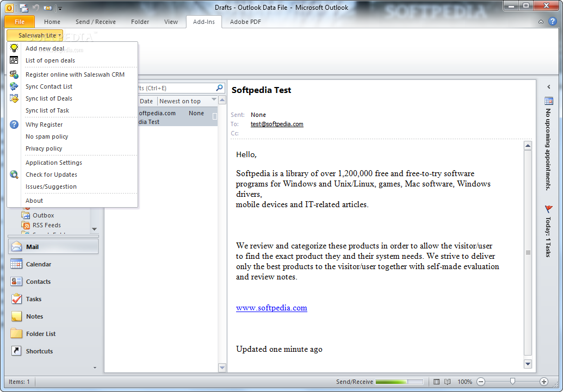
Task: Select Sync list of Deals
Action: tap(72, 98)
